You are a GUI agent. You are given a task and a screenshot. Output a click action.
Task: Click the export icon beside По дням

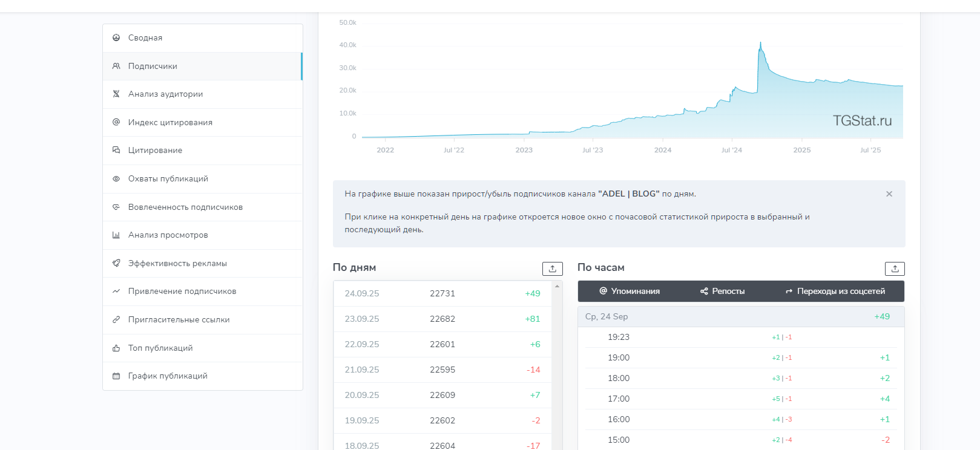click(x=552, y=269)
